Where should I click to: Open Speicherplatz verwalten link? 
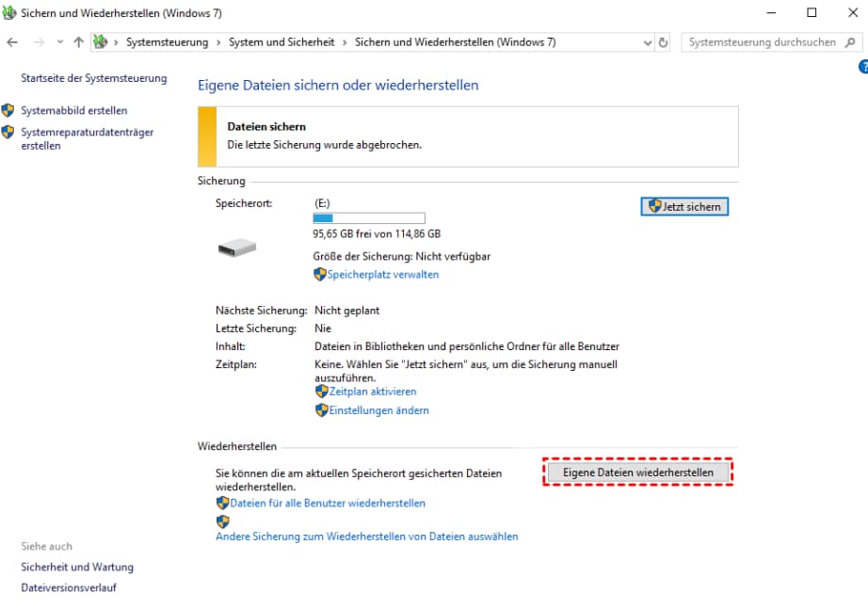pos(382,274)
